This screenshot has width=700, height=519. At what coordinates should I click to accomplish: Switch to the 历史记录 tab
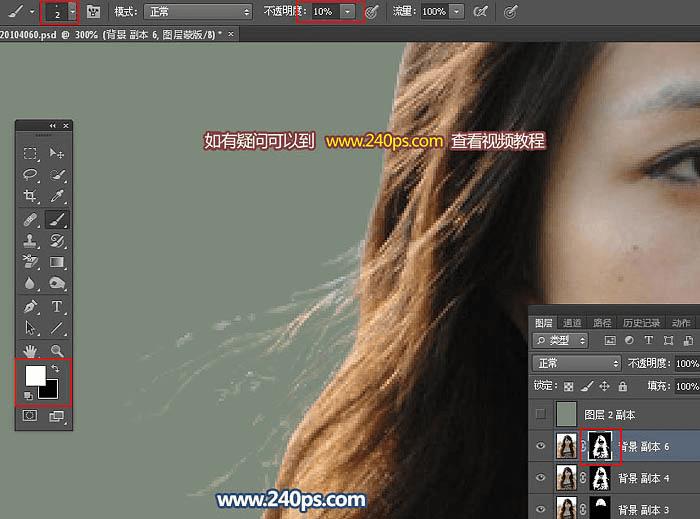[x=642, y=323]
